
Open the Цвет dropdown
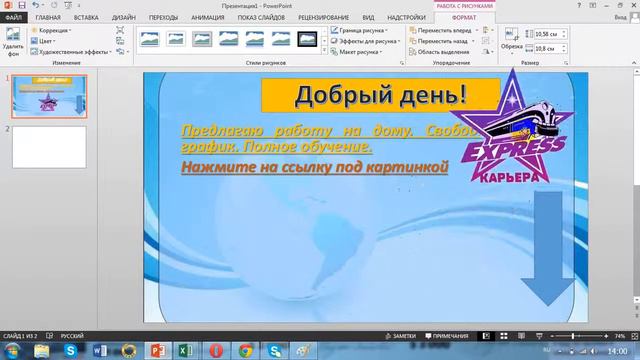click(43, 41)
